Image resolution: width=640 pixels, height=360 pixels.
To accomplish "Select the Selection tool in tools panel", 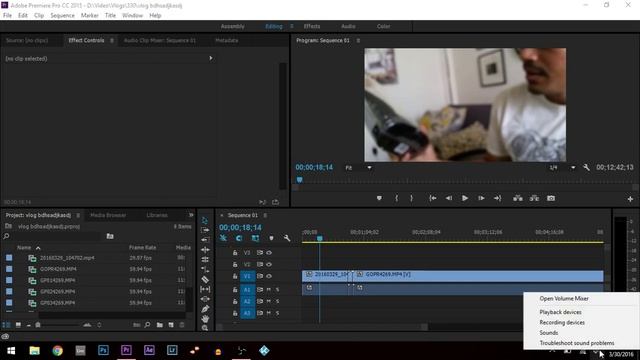I will [205, 220].
